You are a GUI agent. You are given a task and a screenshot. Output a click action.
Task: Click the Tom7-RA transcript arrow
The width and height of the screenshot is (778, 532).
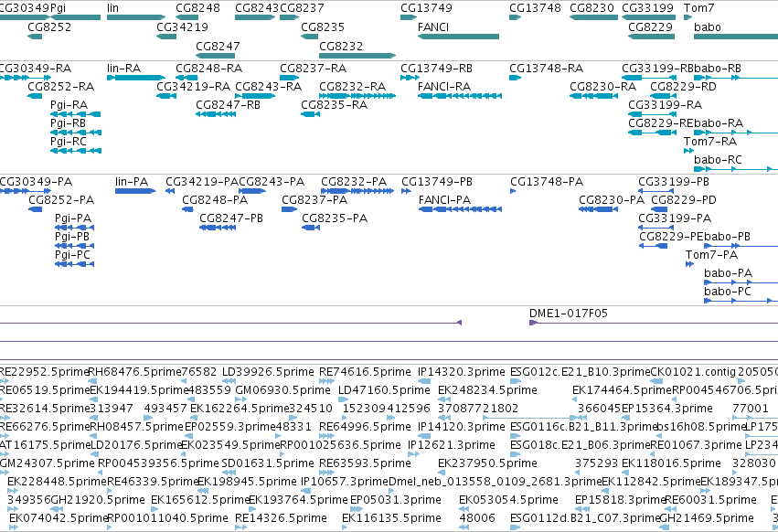click(688, 151)
